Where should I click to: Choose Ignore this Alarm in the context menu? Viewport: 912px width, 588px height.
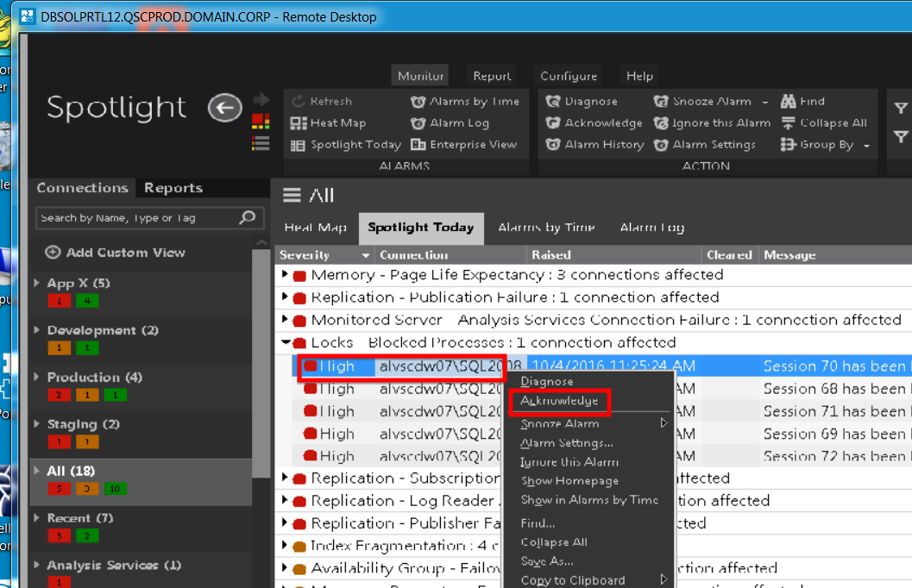569,462
